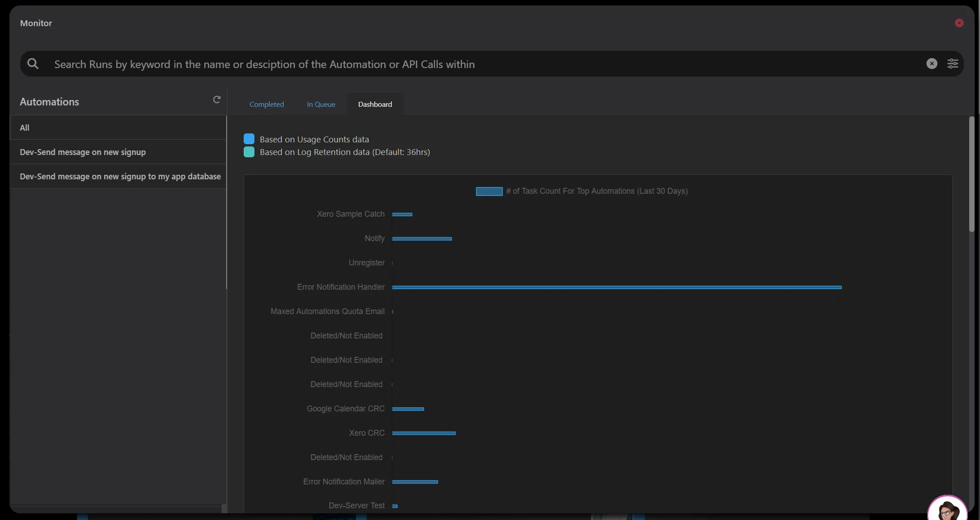Open the chat assistant avatar

pyautogui.click(x=947, y=509)
